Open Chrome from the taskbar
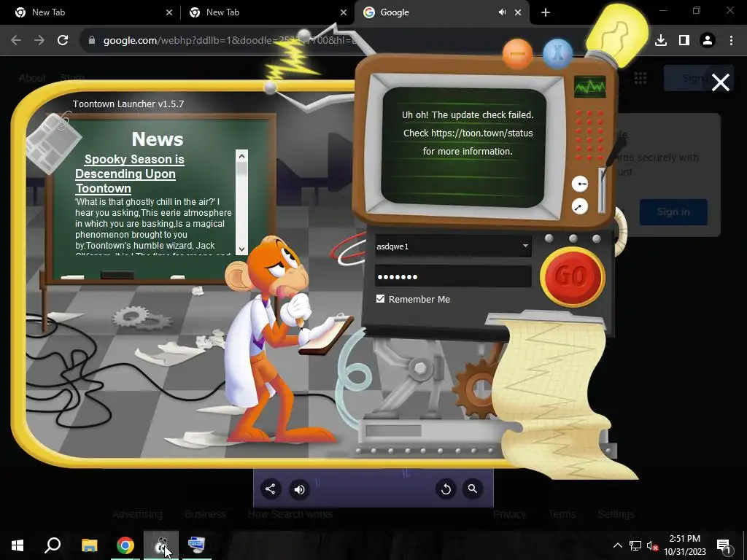The height and width of the screenshot is (560, 747). [x=125, y=545]
